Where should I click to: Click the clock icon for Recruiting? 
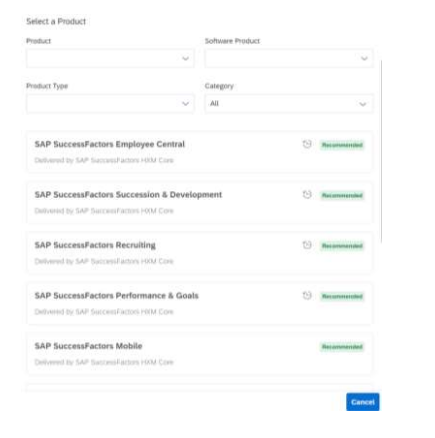[307, 245]
